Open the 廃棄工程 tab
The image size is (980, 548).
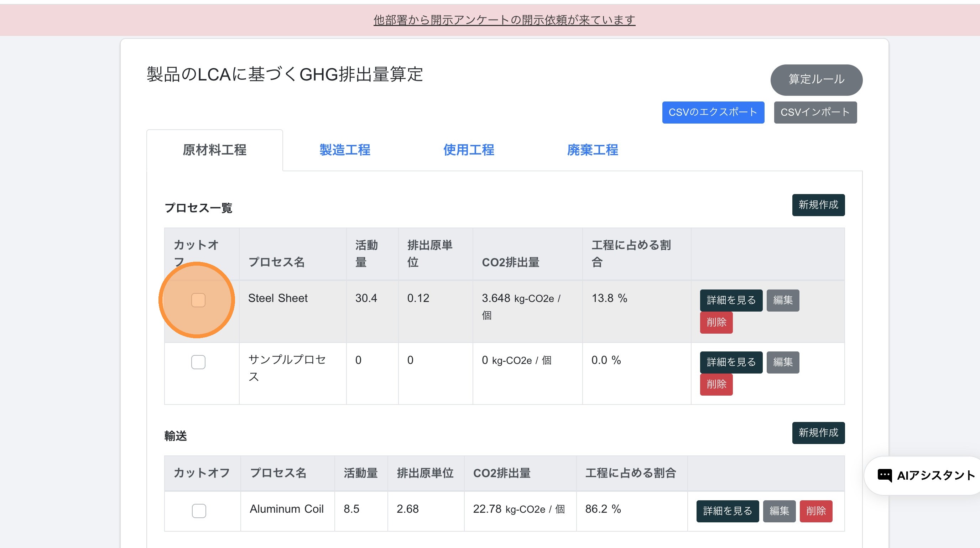pos(592,150)
